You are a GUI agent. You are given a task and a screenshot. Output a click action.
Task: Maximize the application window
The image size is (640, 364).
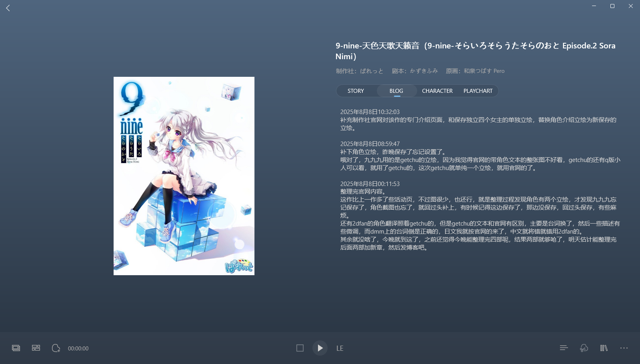[612, 6]
